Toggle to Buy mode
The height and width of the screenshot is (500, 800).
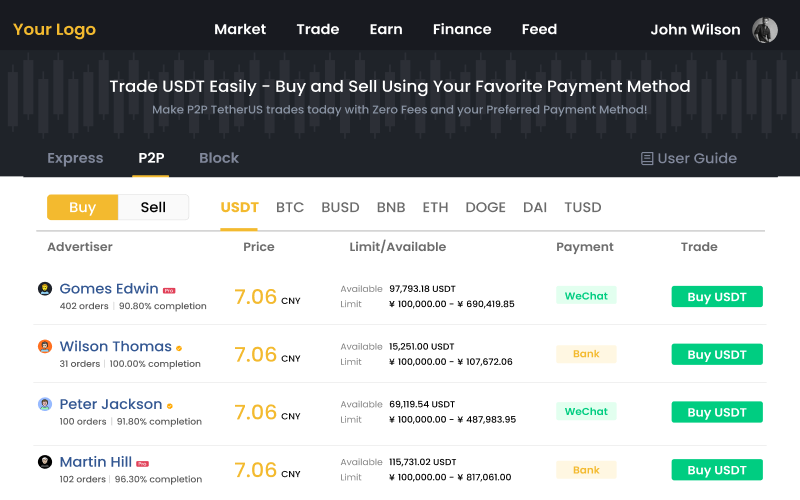coord(83,207)
